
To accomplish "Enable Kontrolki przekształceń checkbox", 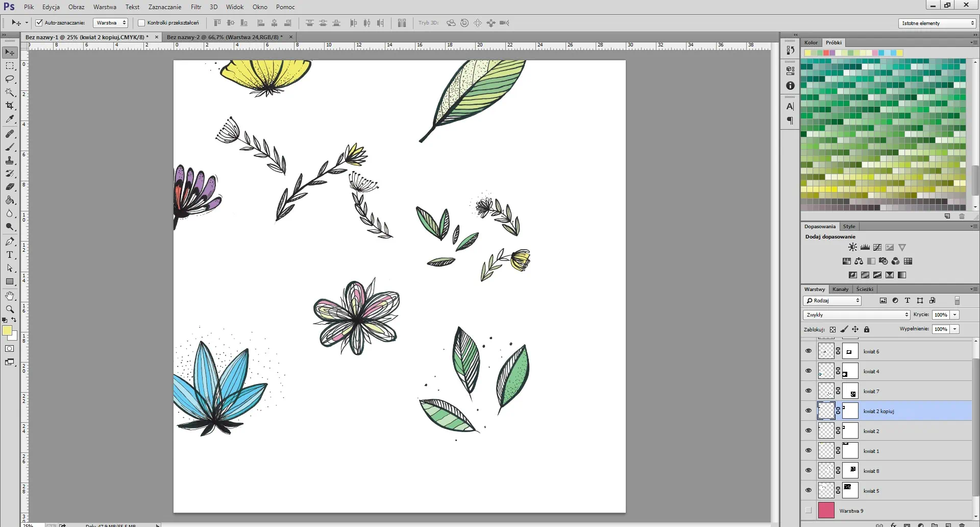I will coord(141,23).
